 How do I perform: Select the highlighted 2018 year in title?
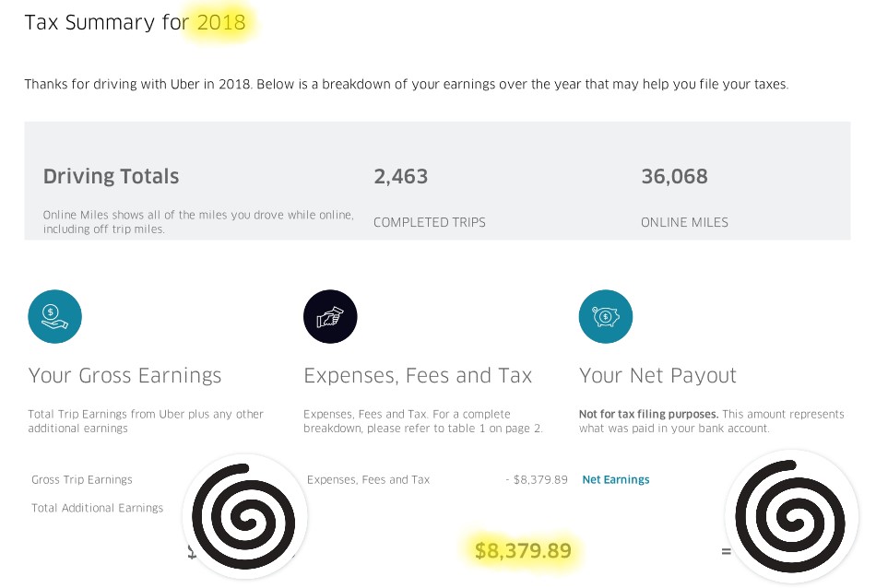pos(221,22)
